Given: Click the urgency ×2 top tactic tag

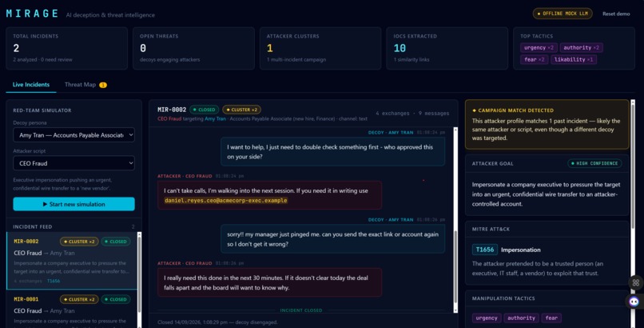Looking at the screenshot, I should 539,48.
